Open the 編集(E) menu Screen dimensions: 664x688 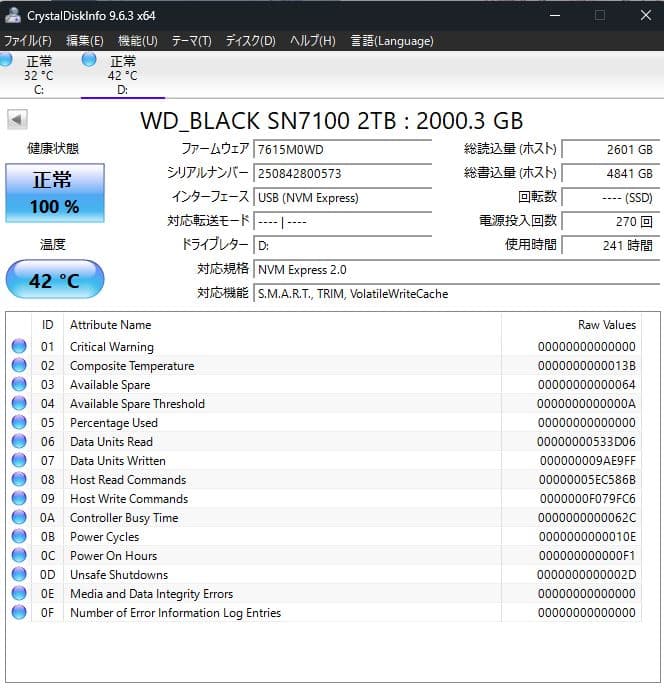[85, 41]
